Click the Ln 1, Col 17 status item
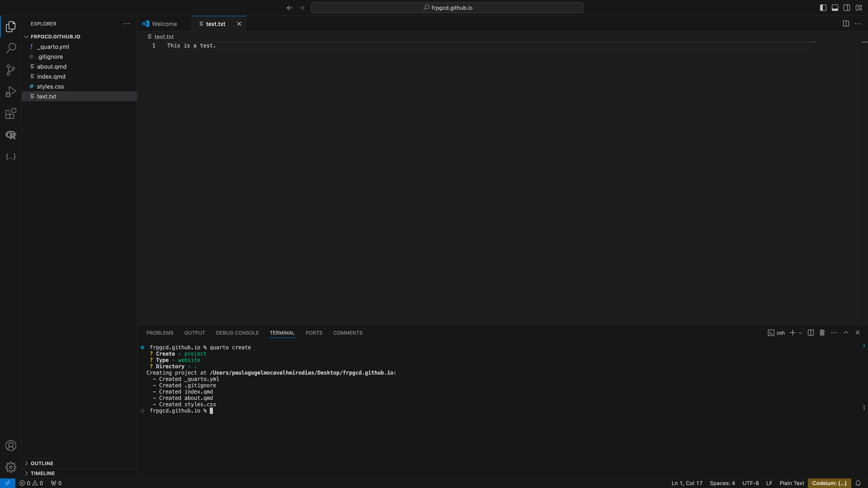The width and height of the screenshot is (868, 488). click(687, 483)
